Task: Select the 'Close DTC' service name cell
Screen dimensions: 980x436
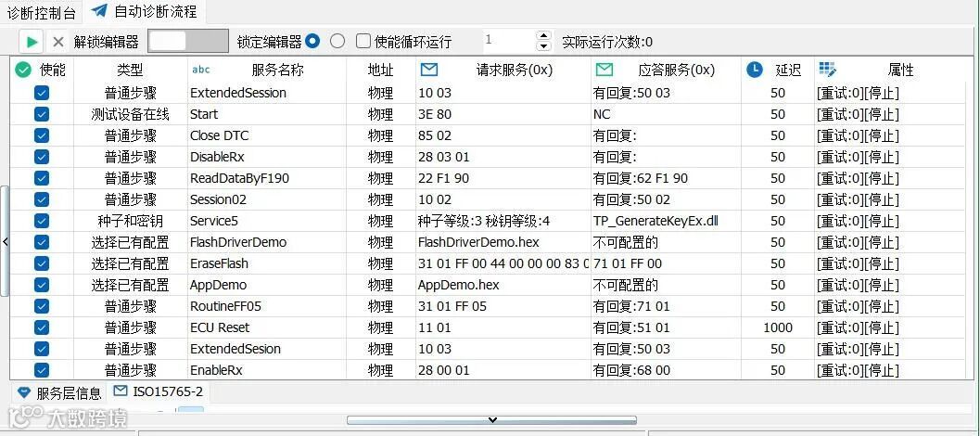Action: click(x=267, y=135)
